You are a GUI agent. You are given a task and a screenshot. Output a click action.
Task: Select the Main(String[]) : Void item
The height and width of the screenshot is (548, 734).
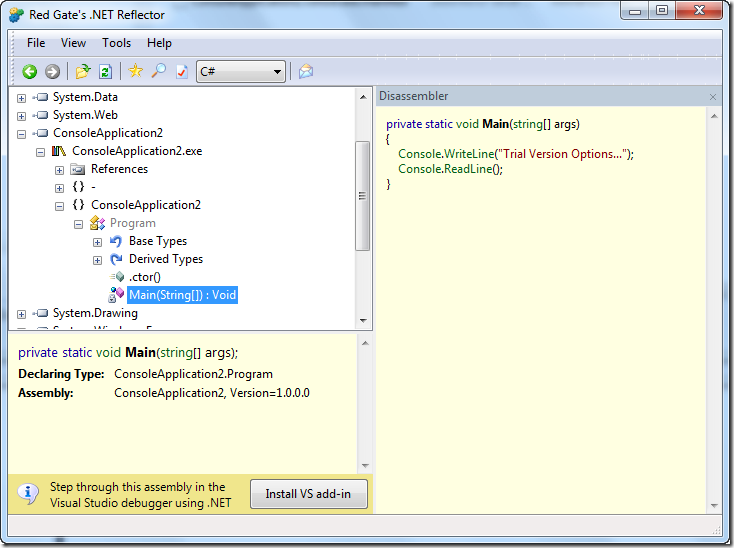[183, 295]
